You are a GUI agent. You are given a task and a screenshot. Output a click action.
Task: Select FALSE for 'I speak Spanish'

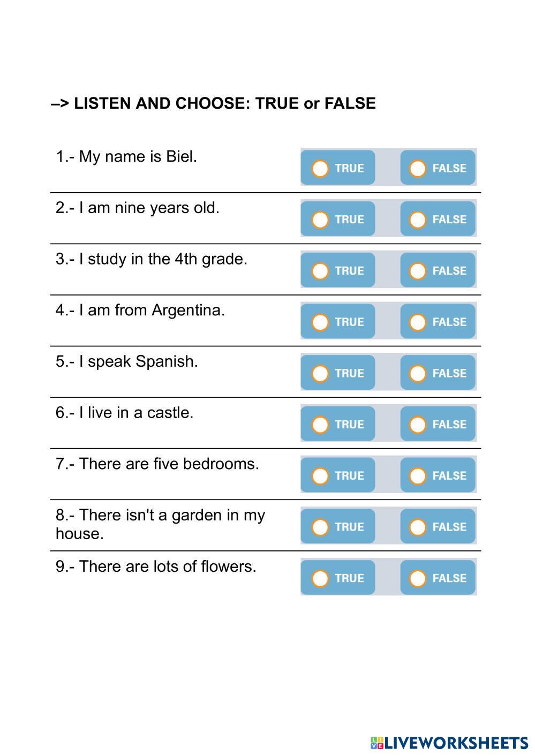pos(418,373)
